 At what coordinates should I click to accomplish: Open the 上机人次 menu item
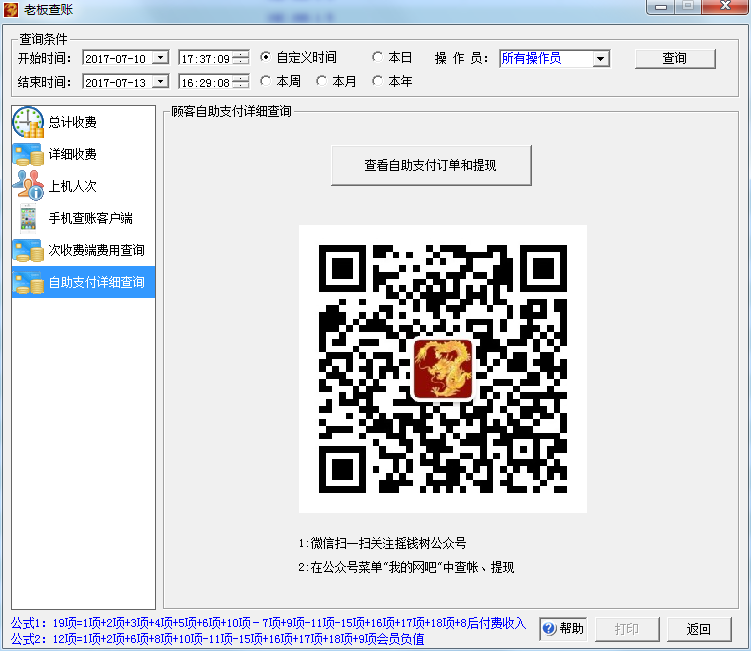[83, 186]
